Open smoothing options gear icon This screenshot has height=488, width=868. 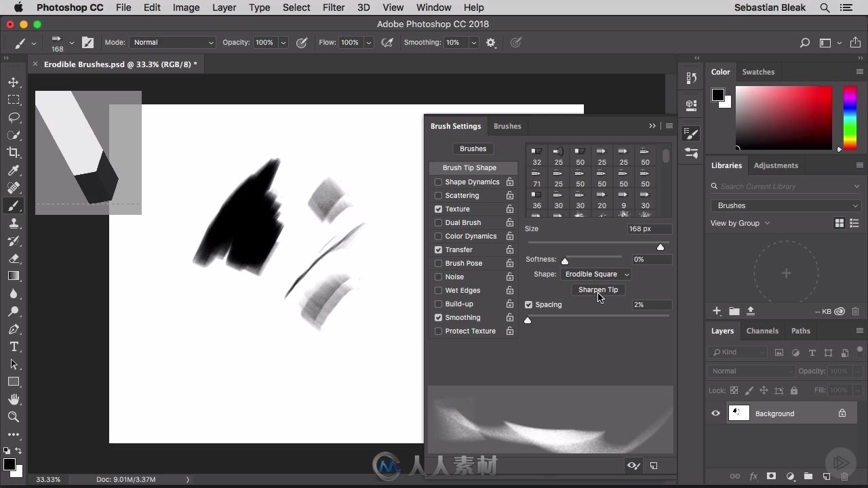pyautogui.click(x=491, y=42)
